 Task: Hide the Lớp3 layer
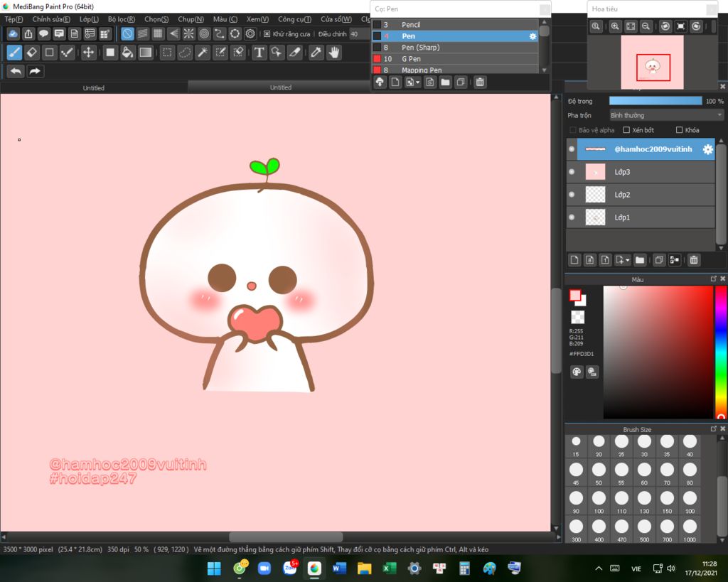(572, 172)
